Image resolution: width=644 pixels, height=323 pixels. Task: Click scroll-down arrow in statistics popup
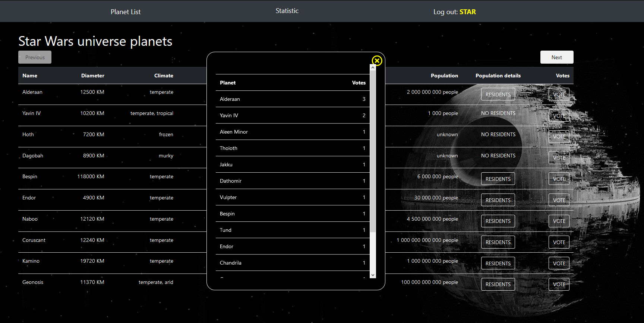tap(373, 275)
